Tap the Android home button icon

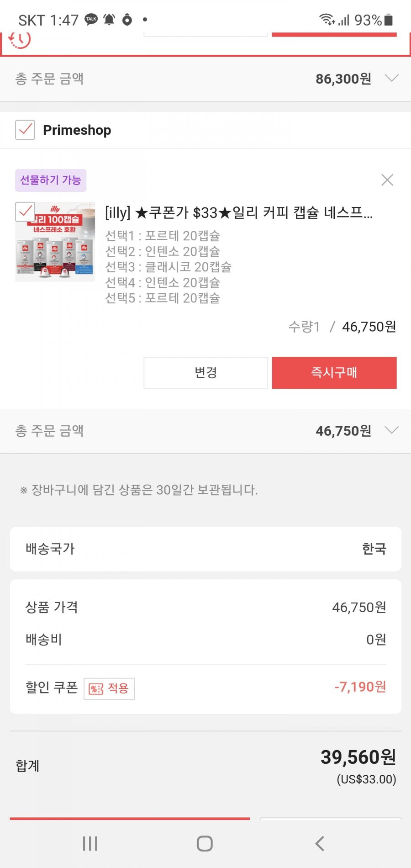coord(205,843)
